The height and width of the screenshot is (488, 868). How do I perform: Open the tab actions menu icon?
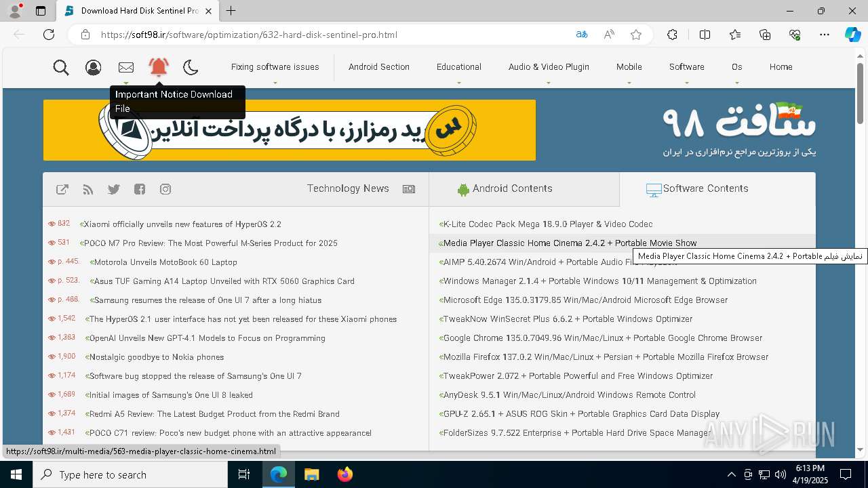coord(41,11)
